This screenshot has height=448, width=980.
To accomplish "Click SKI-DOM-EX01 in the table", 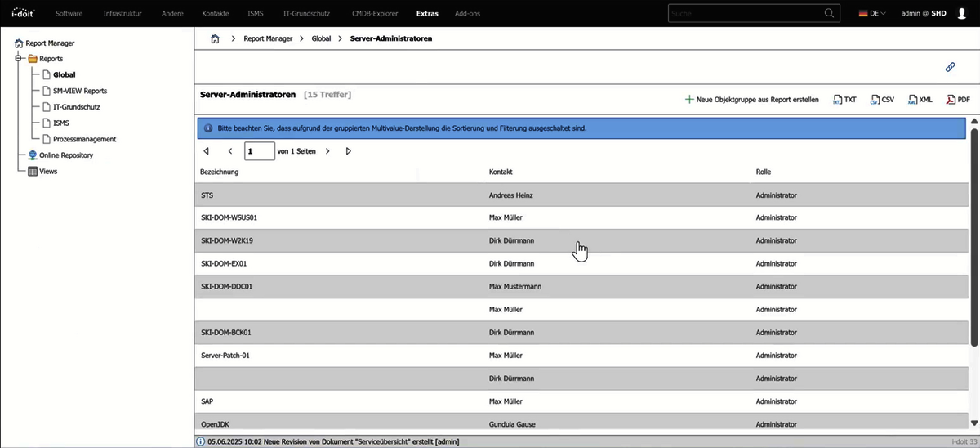I will pyautogui.click(x=224, y=264).
